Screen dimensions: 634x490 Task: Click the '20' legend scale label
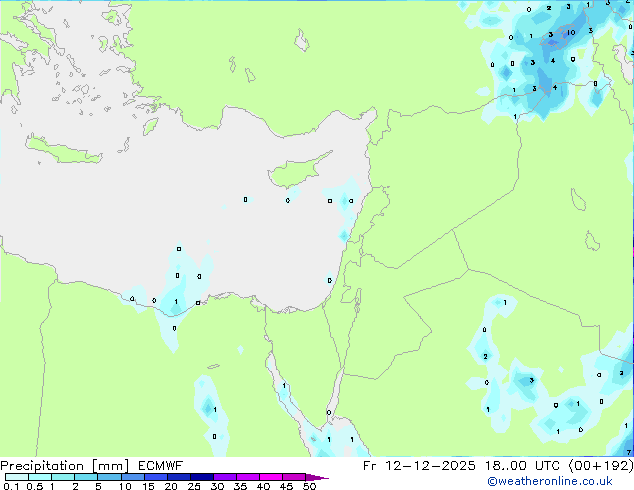pyautogui.click(x=171, y=486)
